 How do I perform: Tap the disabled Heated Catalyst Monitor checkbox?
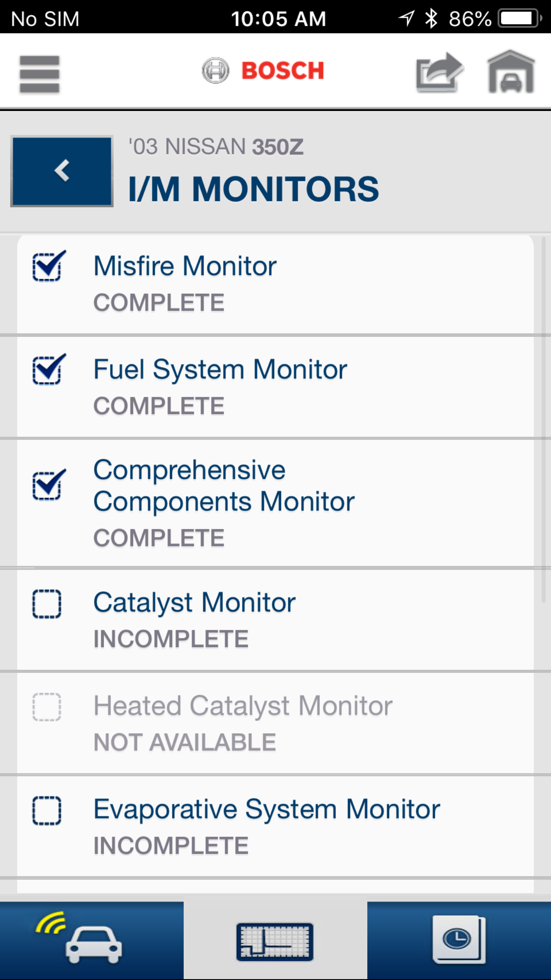pos(47,707)
